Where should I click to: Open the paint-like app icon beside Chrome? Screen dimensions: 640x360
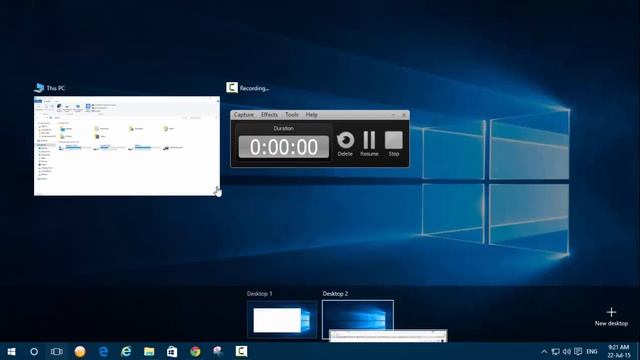(218, 351)
